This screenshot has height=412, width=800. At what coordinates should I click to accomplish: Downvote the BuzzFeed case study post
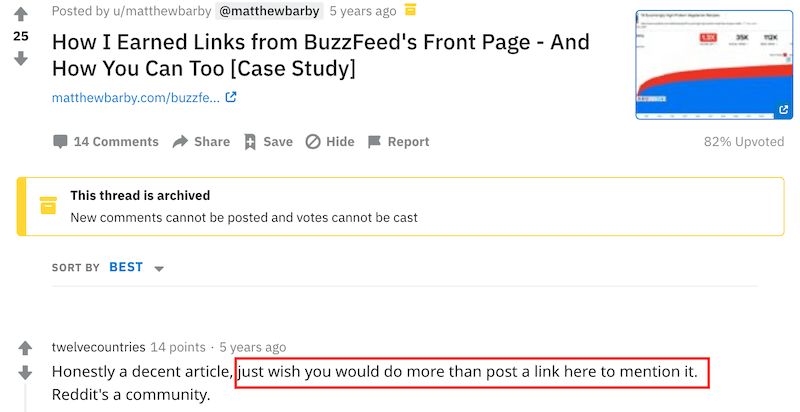tap(21, 59)
